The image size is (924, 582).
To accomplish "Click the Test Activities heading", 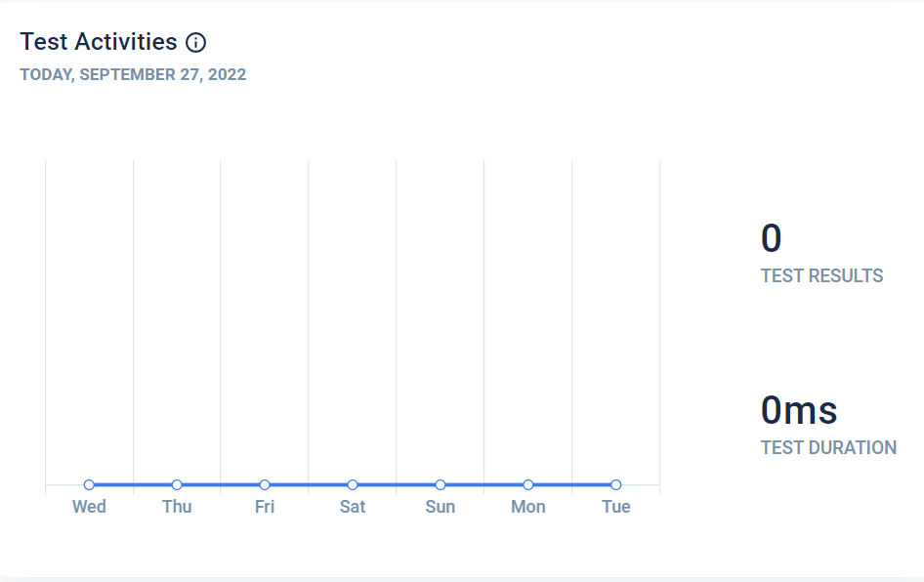I will pos(99,42).
